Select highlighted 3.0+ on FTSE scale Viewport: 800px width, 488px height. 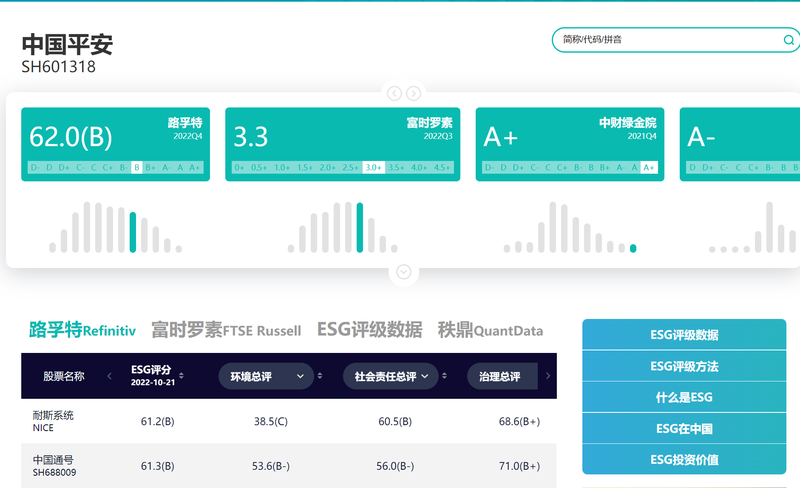(x=373, y=167)
